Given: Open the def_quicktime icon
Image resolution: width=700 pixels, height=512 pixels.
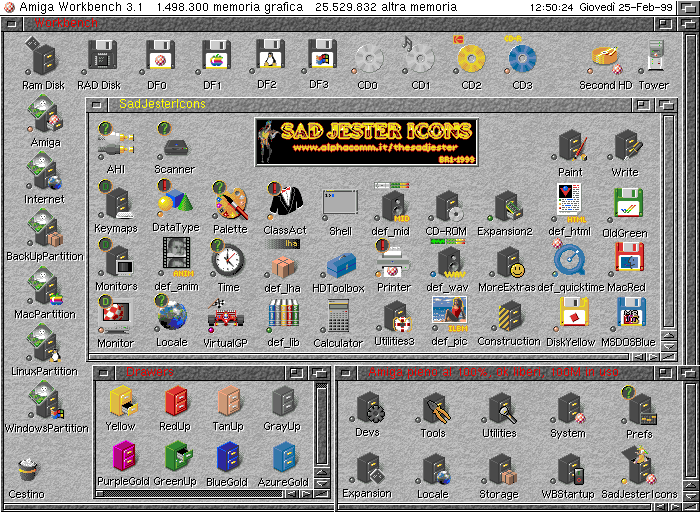Looking at the screenshot, I should coord(572,262).
